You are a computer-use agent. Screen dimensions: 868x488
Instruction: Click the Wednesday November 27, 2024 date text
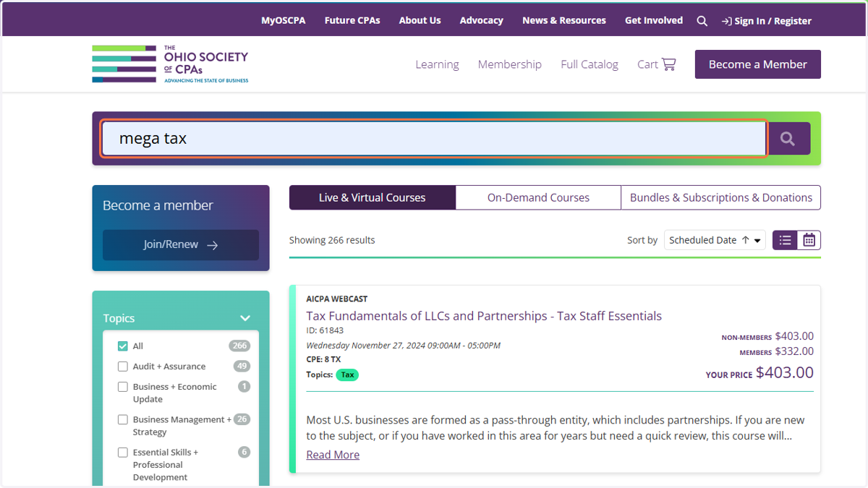pos(403,346)
